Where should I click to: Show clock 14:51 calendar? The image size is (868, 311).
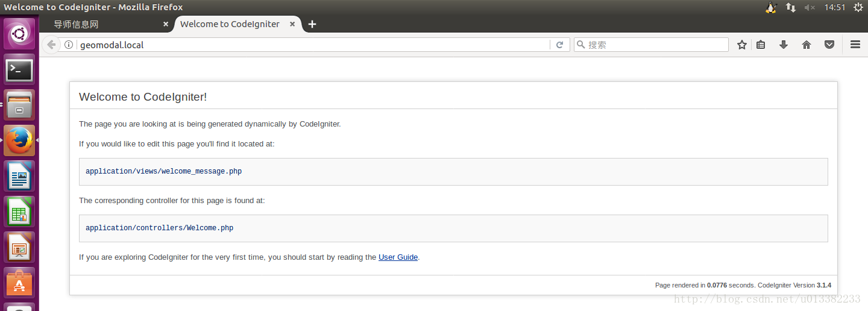coord(835,7)
